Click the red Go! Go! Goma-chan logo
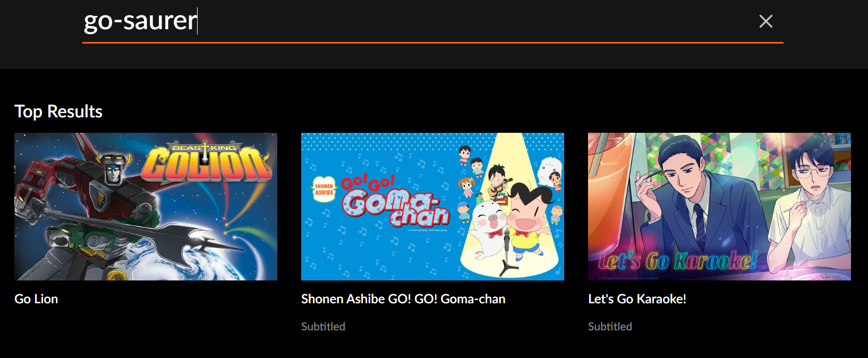Image resolution: width=868 pixels, height=358 pixels. click(x=396, y=203)
